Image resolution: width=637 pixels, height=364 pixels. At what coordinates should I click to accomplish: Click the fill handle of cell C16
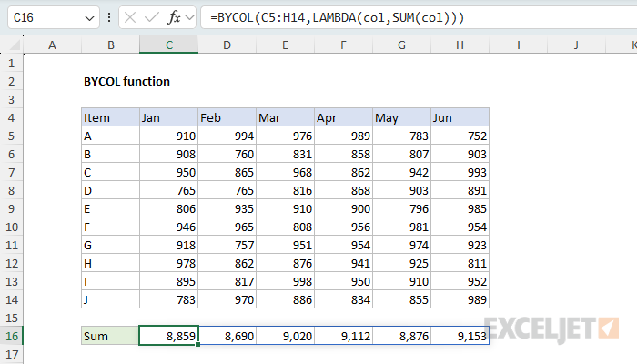[x=197, y=345]
